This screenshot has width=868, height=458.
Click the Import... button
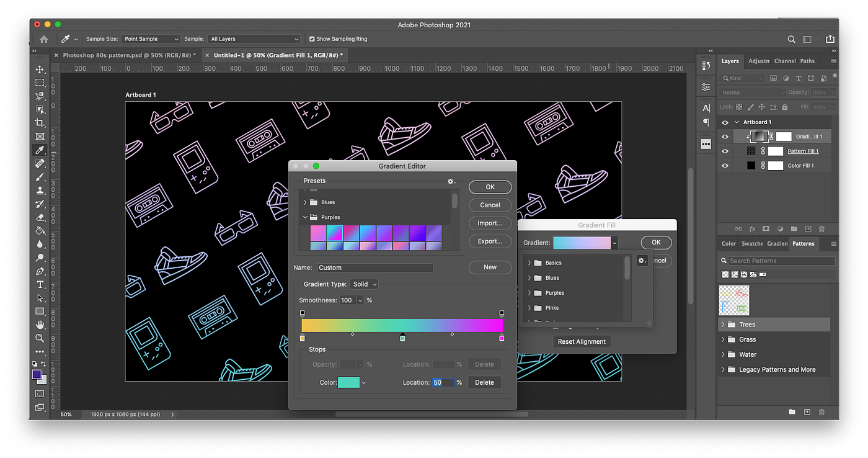coord(490,223)
